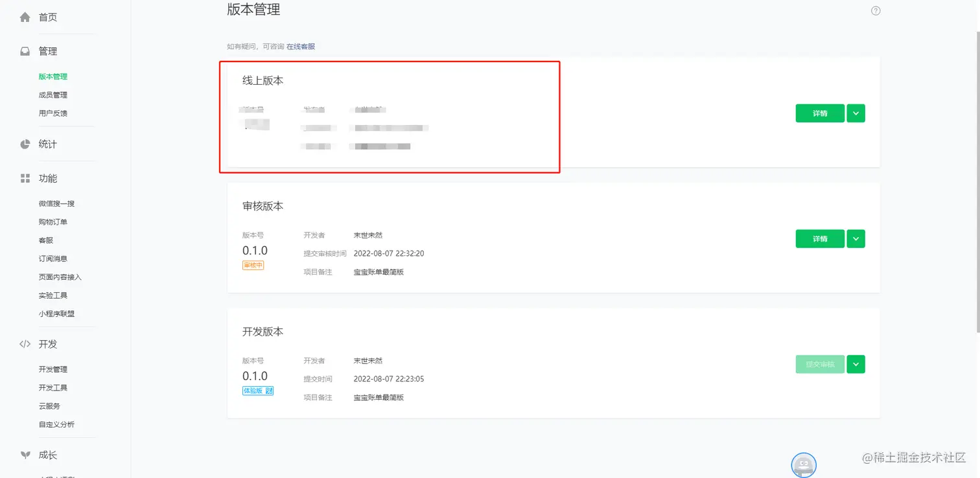
Task: Expand dropdown arrow next to 线上版本 详情
Action: point(856,113)
